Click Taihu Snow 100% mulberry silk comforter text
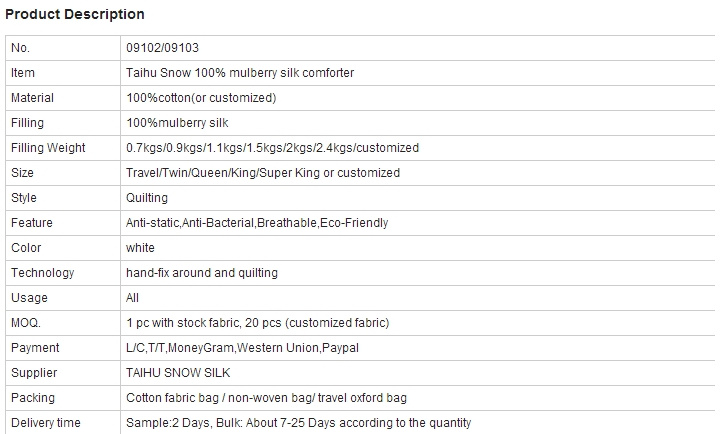Screen dimensions: 728x434 click(x=240, y=73)
